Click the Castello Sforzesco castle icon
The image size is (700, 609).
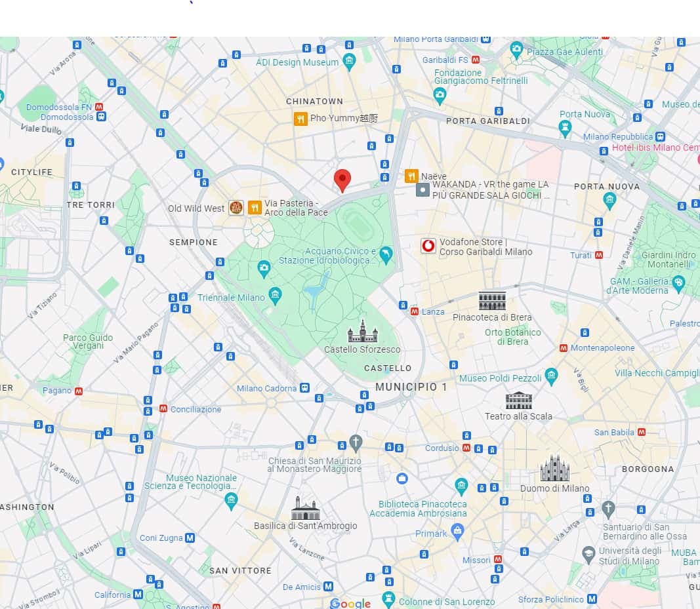coord(363,332)
